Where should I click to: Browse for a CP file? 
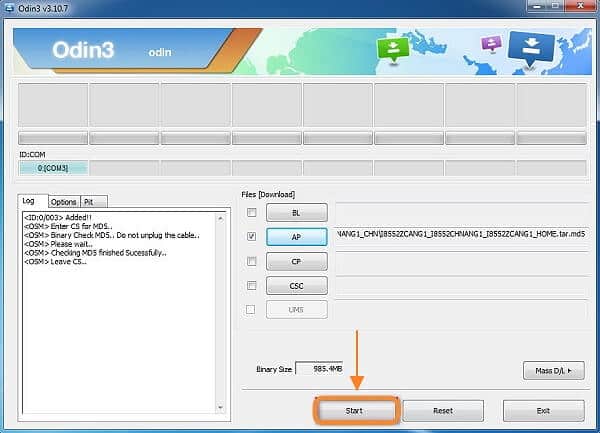point(297,262)
